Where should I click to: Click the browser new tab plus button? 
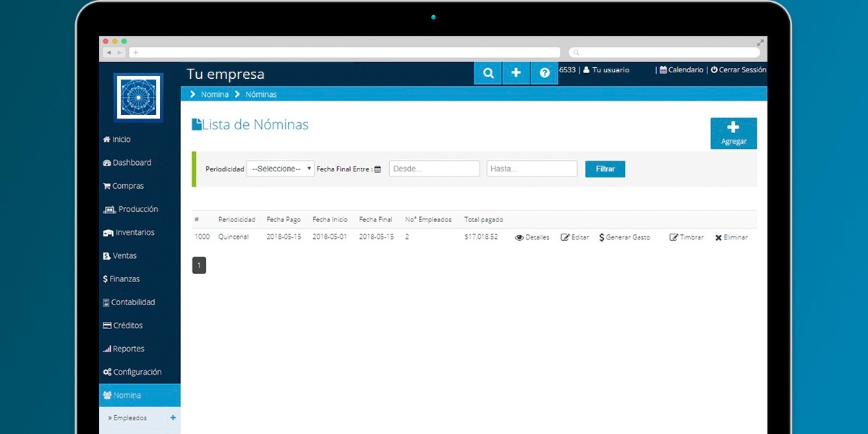135,53
